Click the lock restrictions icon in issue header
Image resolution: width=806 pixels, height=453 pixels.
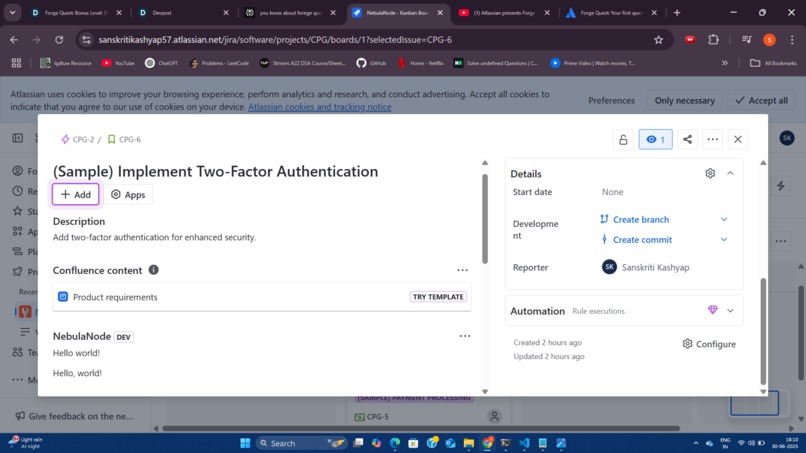[x=623, y=139]
